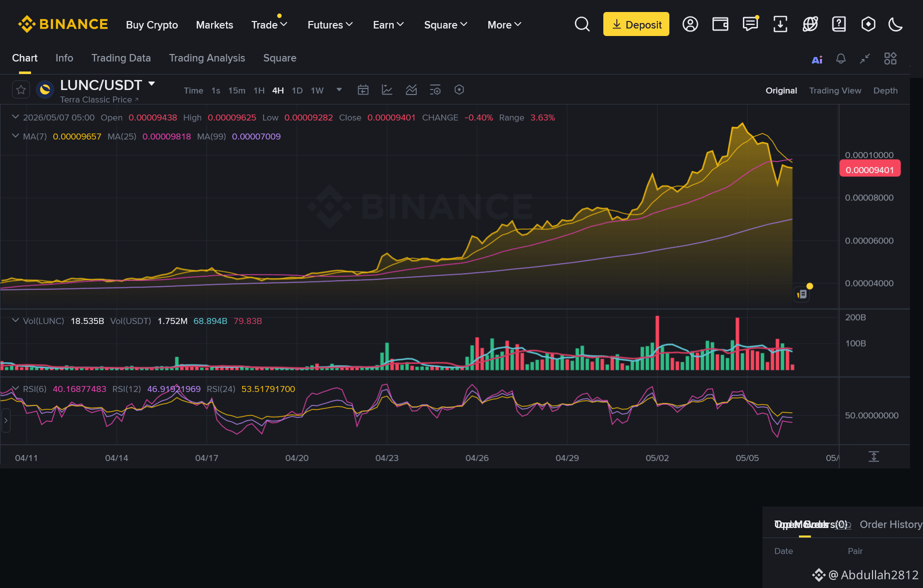
Task: Switch to the Square tab under header
Action: coord(280,58)
